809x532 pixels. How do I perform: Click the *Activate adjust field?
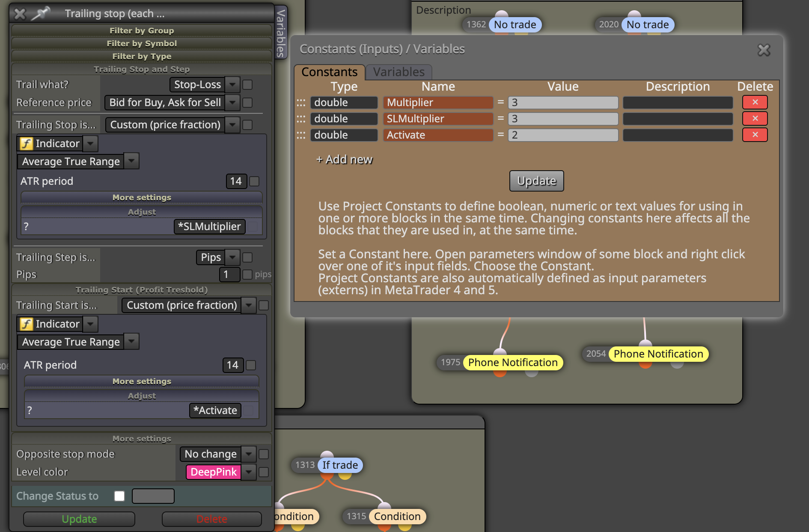[215, 411]
